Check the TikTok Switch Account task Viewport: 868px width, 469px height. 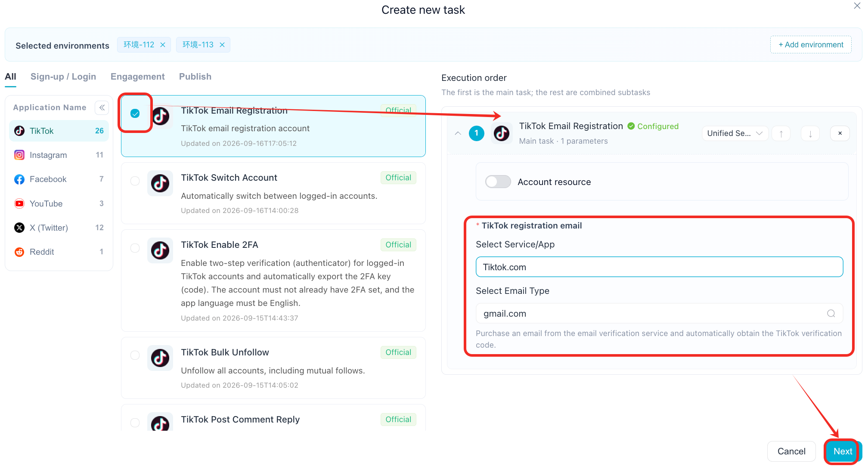(135, 181)
